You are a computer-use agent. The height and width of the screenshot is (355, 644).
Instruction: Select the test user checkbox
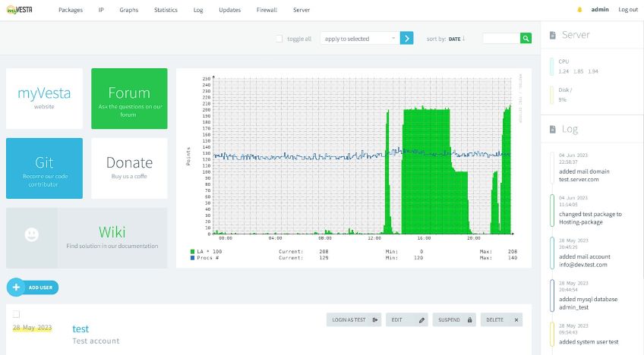(16, 314)
